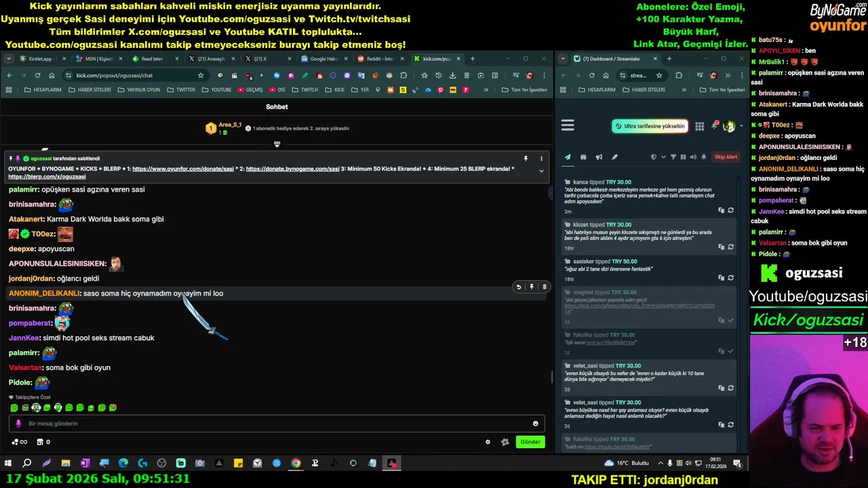The image size is (868, 488).
Task: Send message with the Gönder button
Action: coord(530,442)
